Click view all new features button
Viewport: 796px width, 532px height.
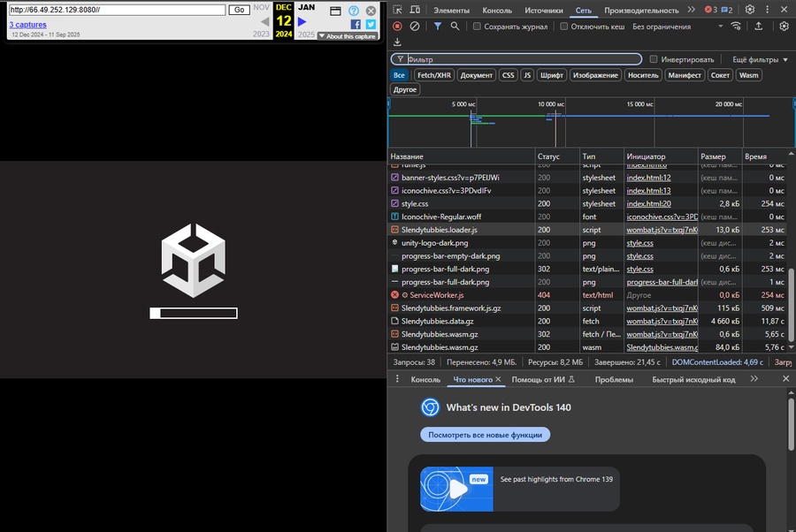point(485,435)
